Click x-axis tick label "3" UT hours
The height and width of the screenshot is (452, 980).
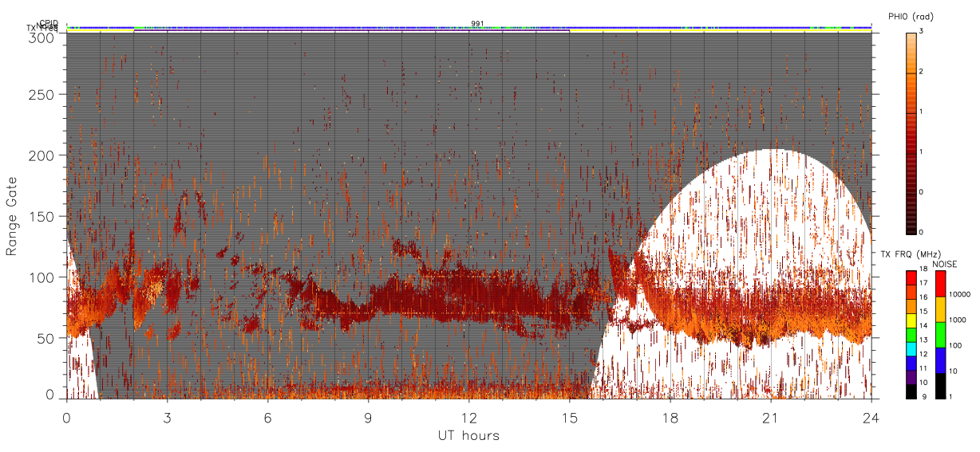(x=168, y=417)
